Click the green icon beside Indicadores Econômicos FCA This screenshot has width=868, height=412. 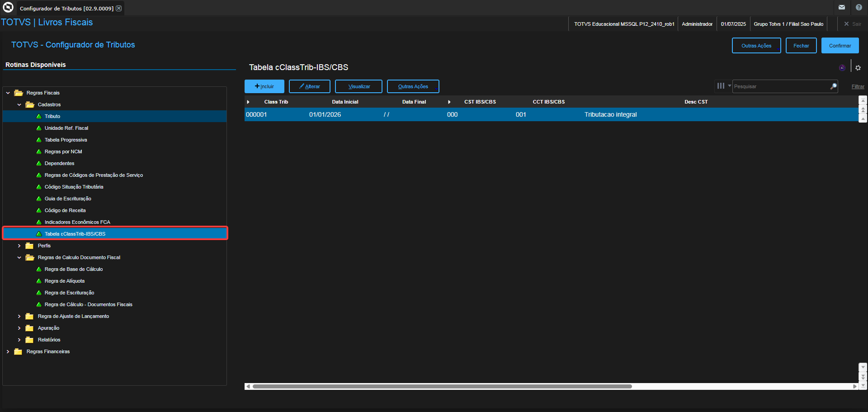39,222
